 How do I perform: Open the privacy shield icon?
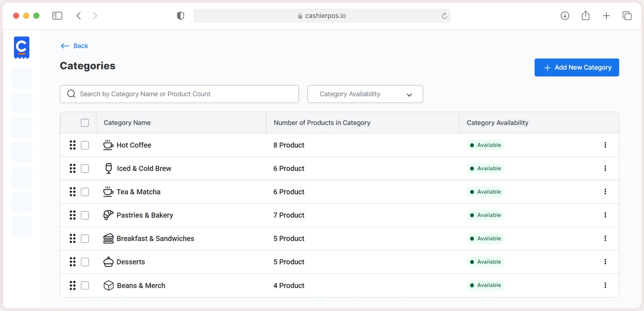click(x=180, y=16)
